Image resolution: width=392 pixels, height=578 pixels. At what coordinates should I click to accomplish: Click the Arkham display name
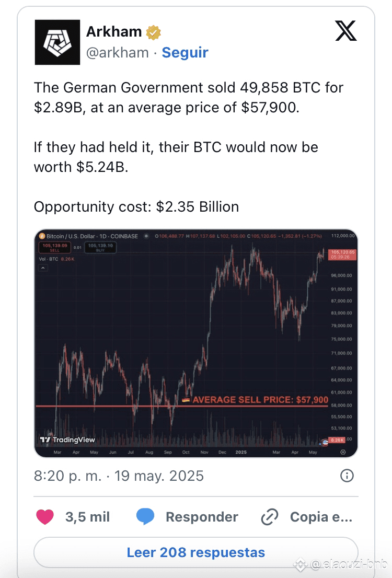(x=114, y=32)
